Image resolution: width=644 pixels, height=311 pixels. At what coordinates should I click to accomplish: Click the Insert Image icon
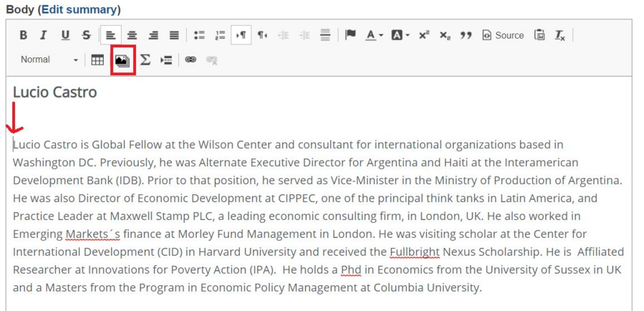(x=122, y=60)
